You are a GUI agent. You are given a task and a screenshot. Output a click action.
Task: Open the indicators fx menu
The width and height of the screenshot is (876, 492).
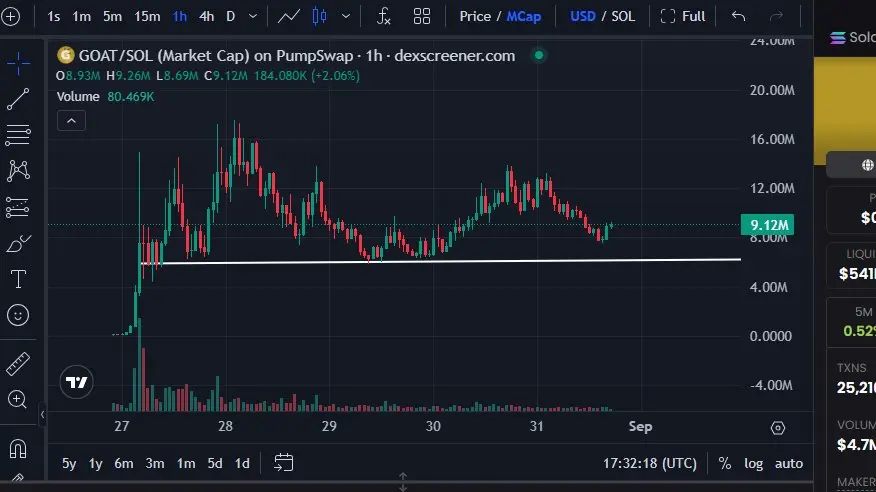coord(384,16)
